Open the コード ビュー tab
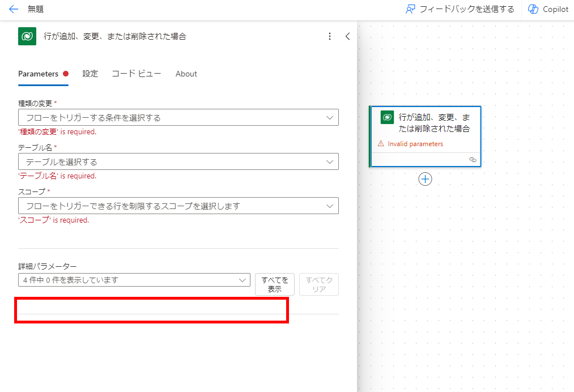Image resolution: width=574 pixels, height=392 pixels. 136,74
